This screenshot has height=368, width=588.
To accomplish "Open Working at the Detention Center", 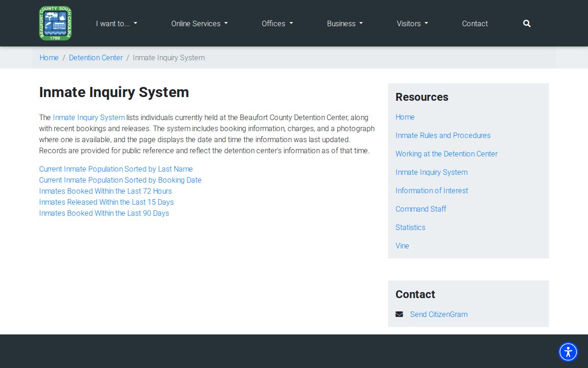I will (x=447, y=154).
